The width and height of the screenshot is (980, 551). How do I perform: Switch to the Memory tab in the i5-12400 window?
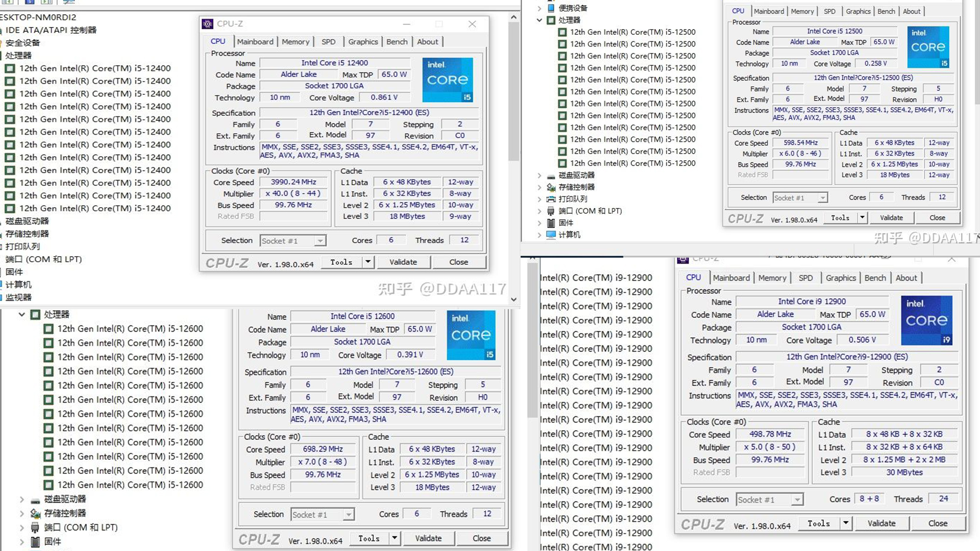click(296, 42)
